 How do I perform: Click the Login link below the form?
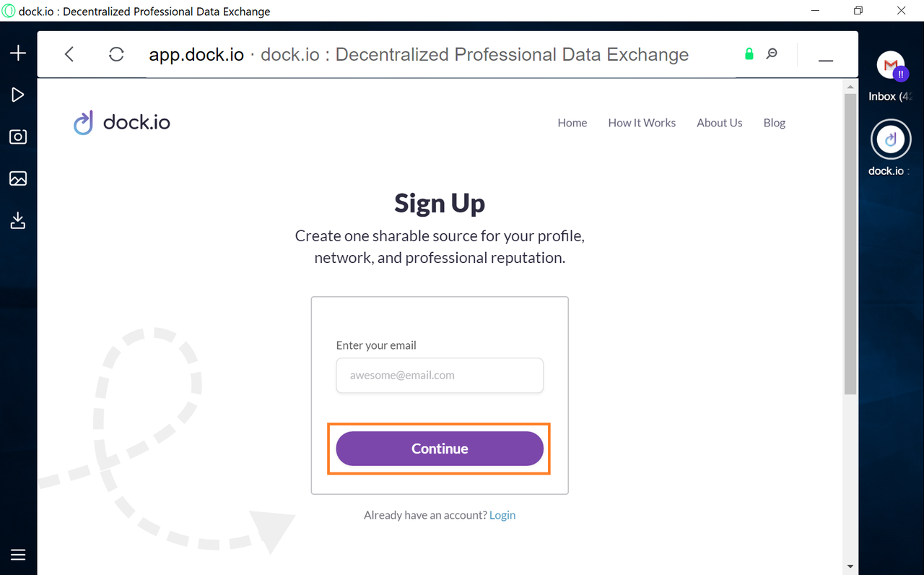tap(502, 515)
